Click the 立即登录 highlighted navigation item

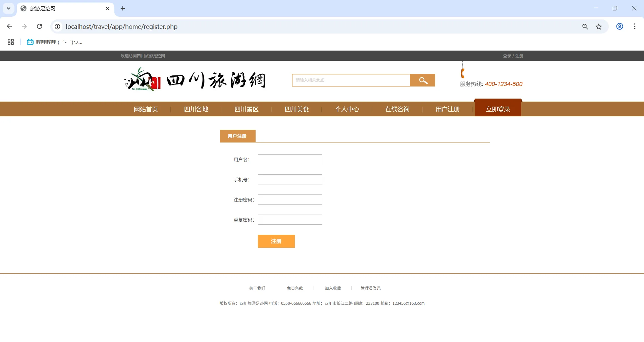(497, 109)
